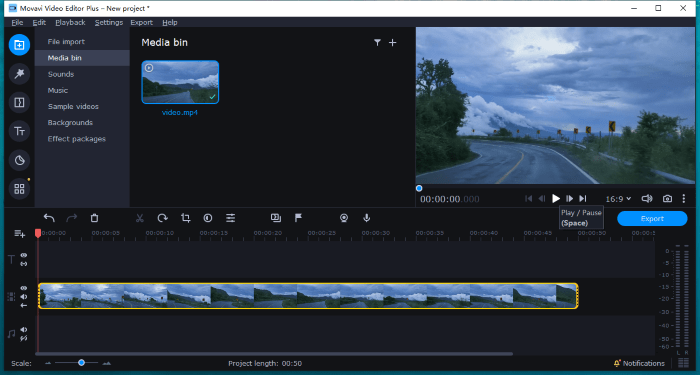700x375 pixels.
Task: Click the Play / Pause button
Action: pyautogui.click(x=556, y=199)
